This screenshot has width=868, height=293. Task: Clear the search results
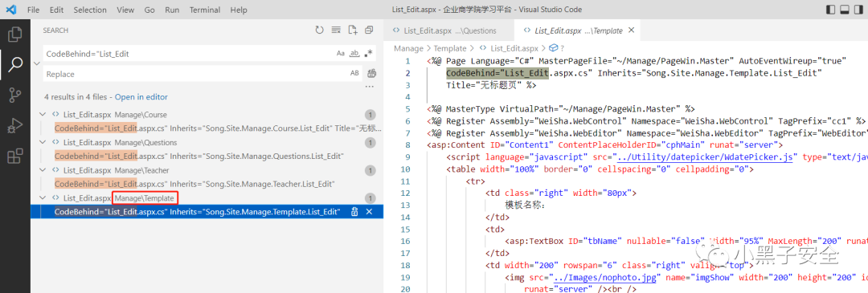tap(335, 30)
